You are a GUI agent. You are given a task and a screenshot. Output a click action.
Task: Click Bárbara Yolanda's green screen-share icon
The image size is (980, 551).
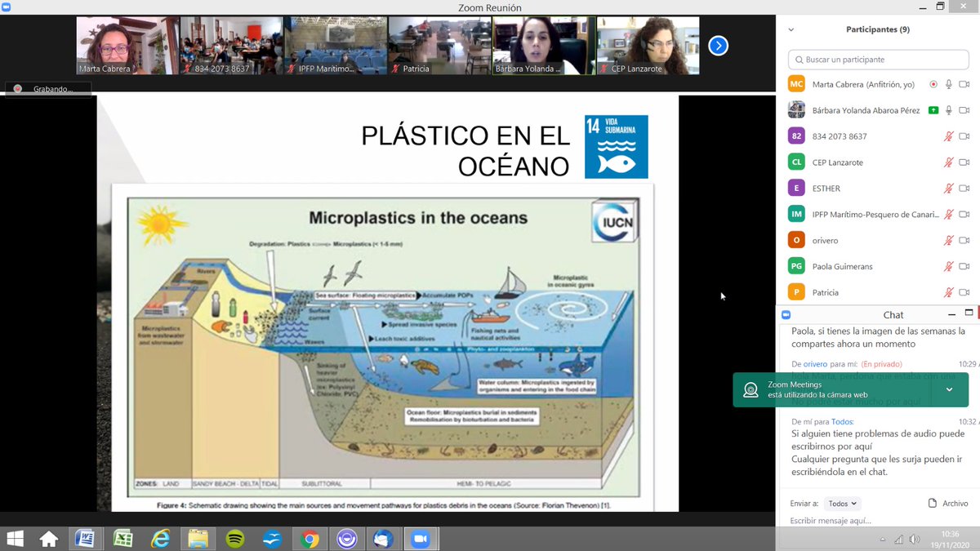(933, 110)
